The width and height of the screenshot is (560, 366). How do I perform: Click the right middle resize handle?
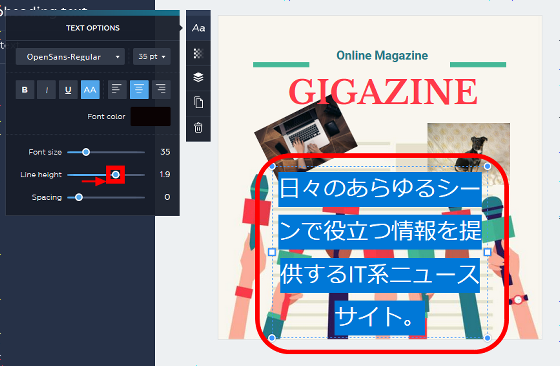tap(488, 252)
